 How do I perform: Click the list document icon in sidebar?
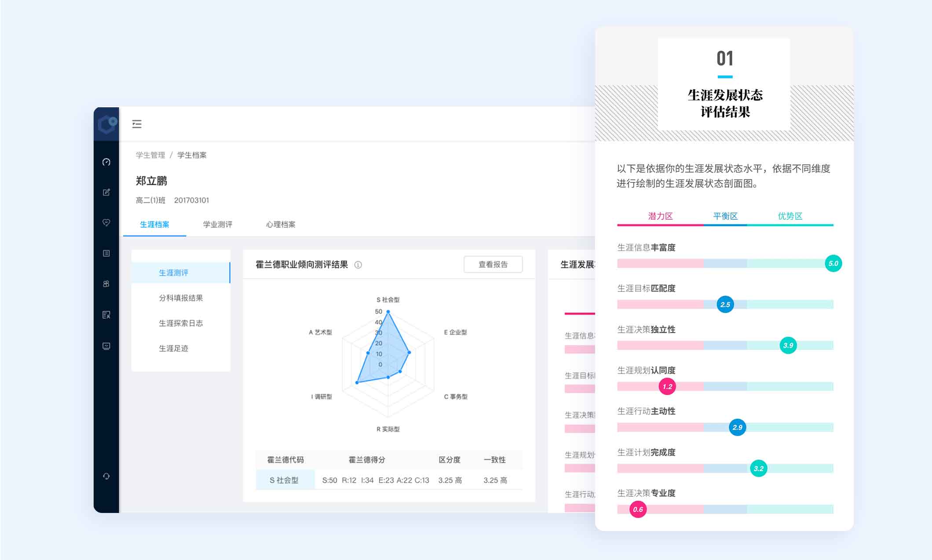click(106, 253)
